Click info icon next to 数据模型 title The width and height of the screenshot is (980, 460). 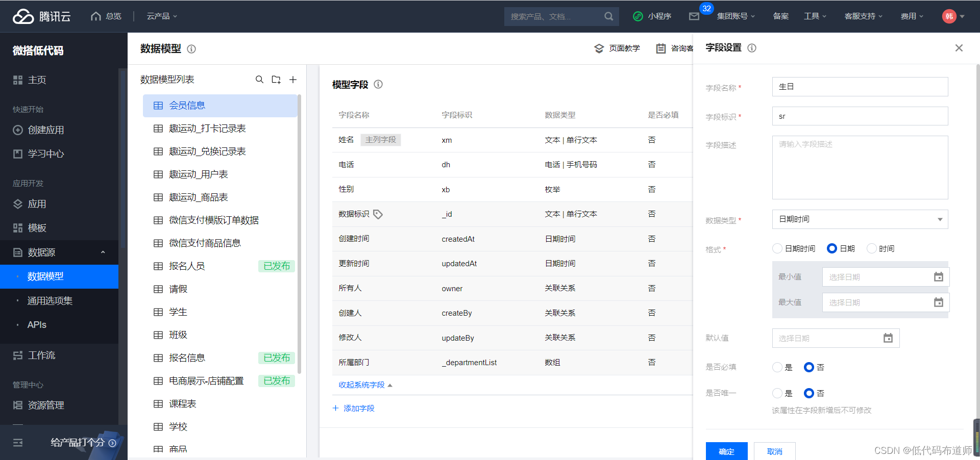point(191,49)
